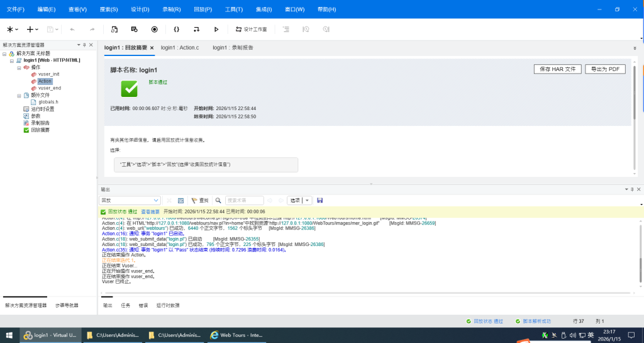
Task: Click the magnifier search icon in output panel
Action: (218, 200)
